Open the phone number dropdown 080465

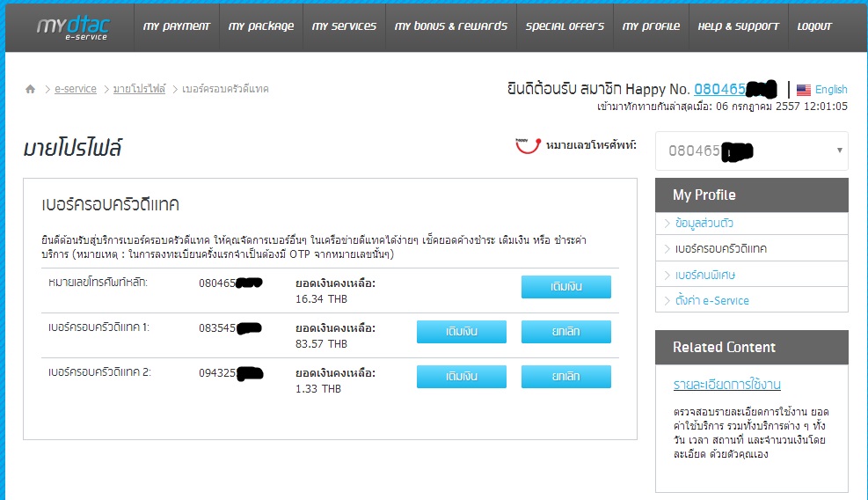click(x=751, y=151)
